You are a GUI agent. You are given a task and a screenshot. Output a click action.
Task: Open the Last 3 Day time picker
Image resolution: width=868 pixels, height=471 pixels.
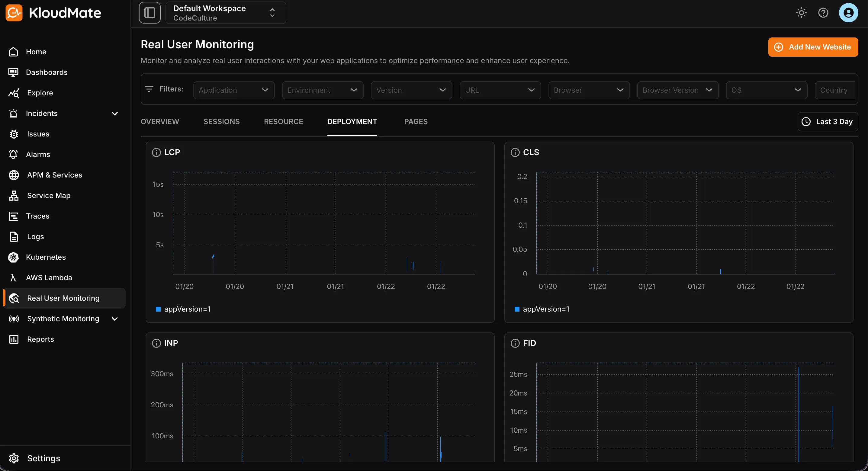tap(828, 122)
